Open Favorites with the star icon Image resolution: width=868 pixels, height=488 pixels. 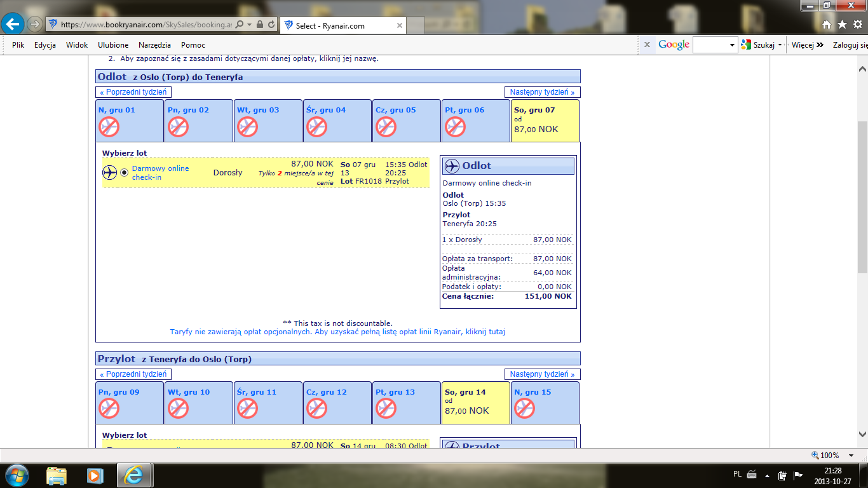tap(842, 24)
